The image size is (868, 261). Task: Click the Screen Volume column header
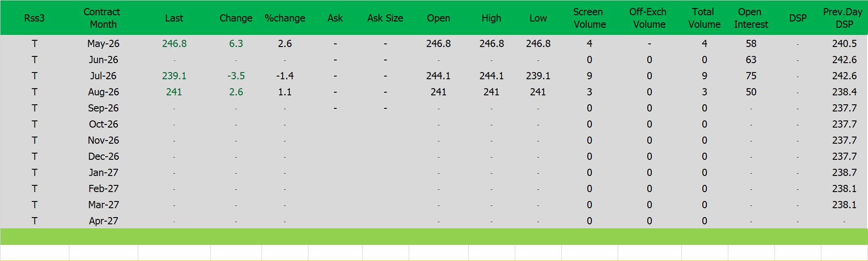pyautogui.click(x=589, y=18)
